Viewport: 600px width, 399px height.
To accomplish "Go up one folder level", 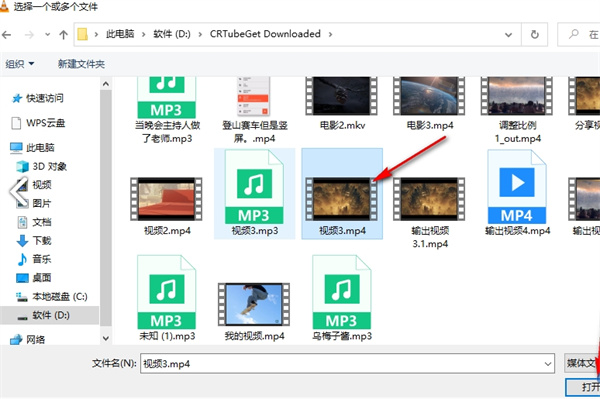I will [64, 35].
